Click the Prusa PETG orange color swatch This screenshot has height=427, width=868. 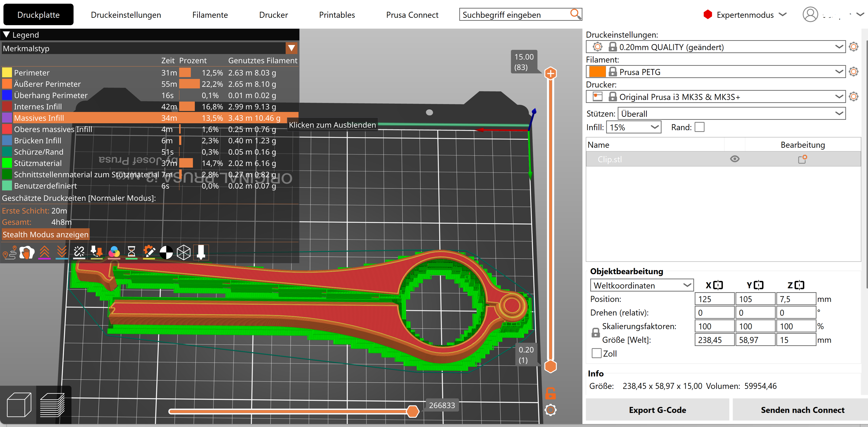pos(597,72)
